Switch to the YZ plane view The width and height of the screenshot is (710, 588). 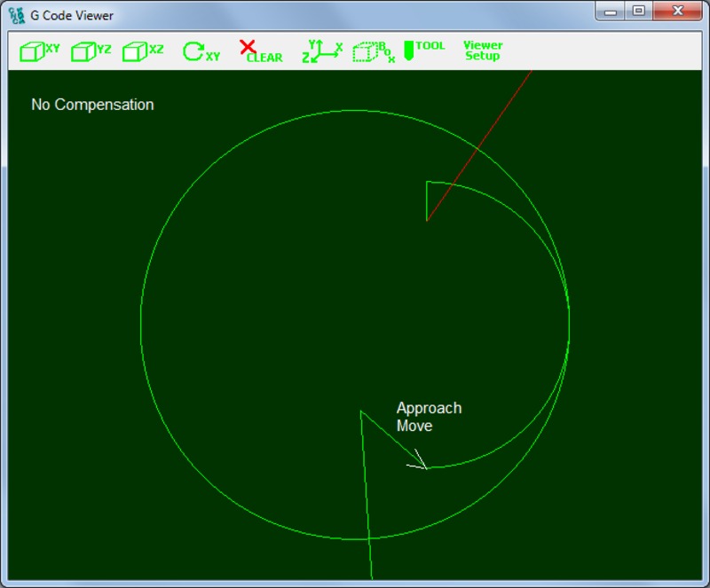91,51
